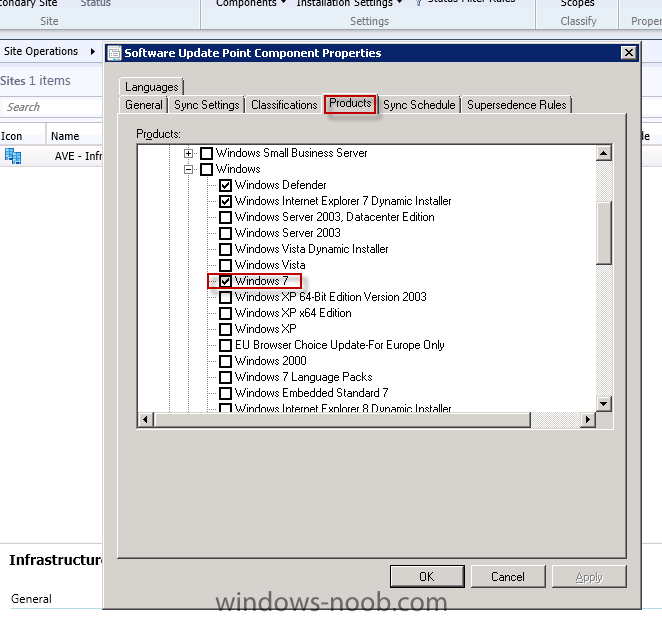Click the horizontal scrollbar thumb
The width and height of the screenshot is (662, 617).
(342, 420)
